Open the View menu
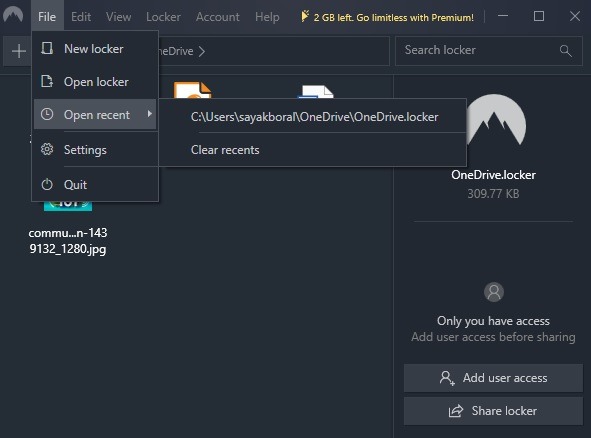The height and width of the screenshot is (438, 591). click(118, 17)
